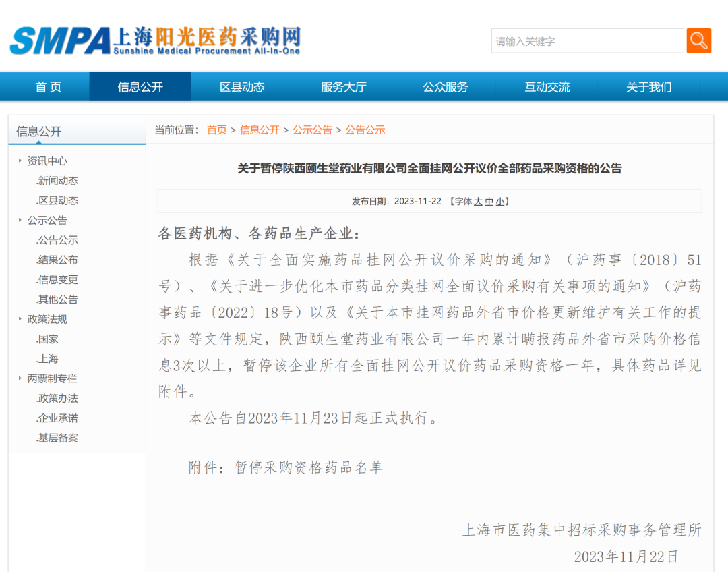Screen dimensions: 728x572
Task: Expand the 两票制专栏 sidebar section
Action: tap(52, 378)
